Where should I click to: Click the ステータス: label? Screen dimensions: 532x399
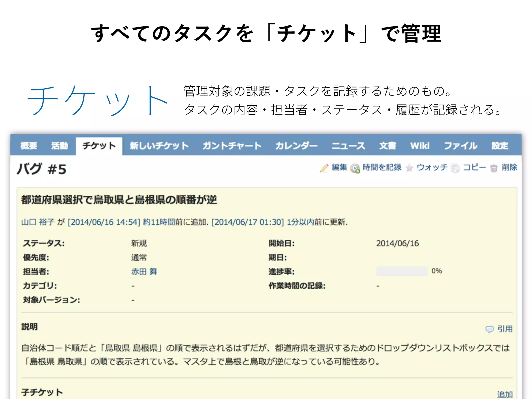[x=44, y=243]
